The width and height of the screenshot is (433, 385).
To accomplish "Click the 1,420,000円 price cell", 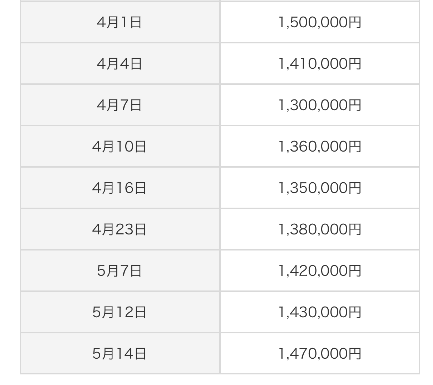I will 320,271.
